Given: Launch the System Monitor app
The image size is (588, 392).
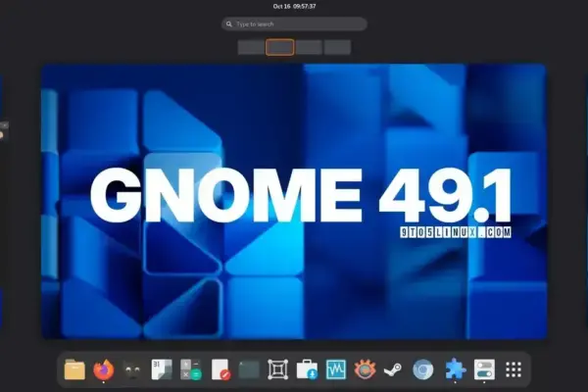Looking at the screenshot, I should pyautogui.click(x=336, y=369).
